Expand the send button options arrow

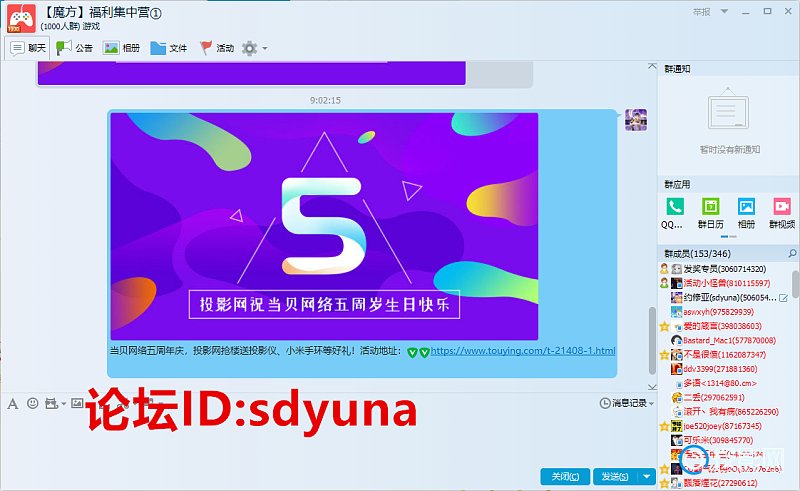coord(646,477)
